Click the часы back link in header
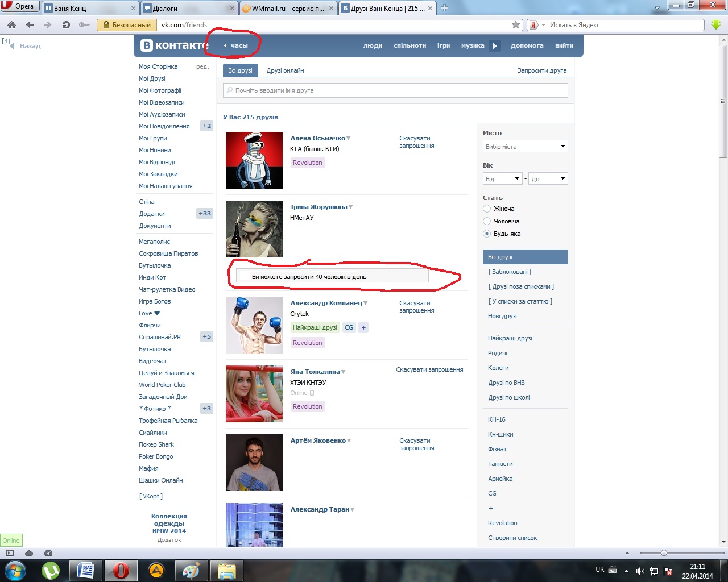This screenshot has height=582, width=728. tap(236, 45)
